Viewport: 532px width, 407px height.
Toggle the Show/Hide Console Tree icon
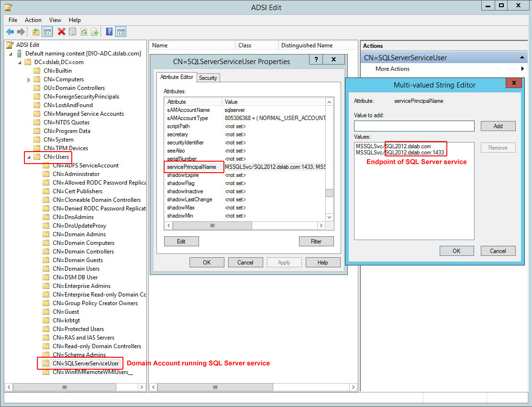click(x=47, y=32)
